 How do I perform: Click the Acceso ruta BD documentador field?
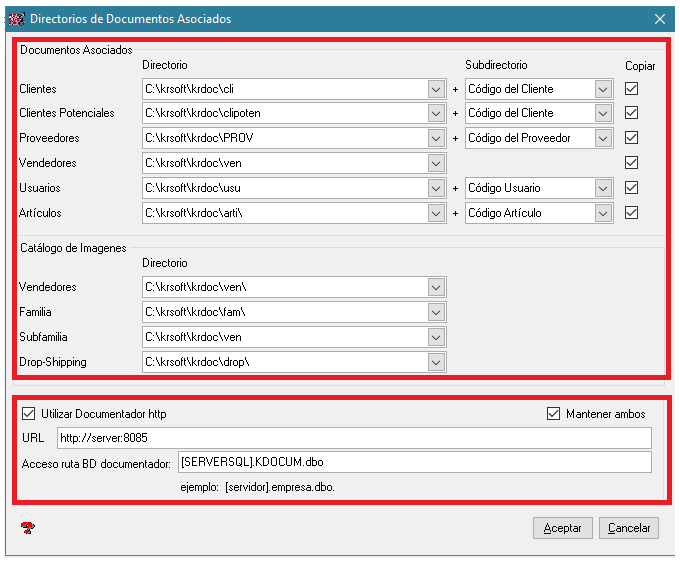coord(414,462)
